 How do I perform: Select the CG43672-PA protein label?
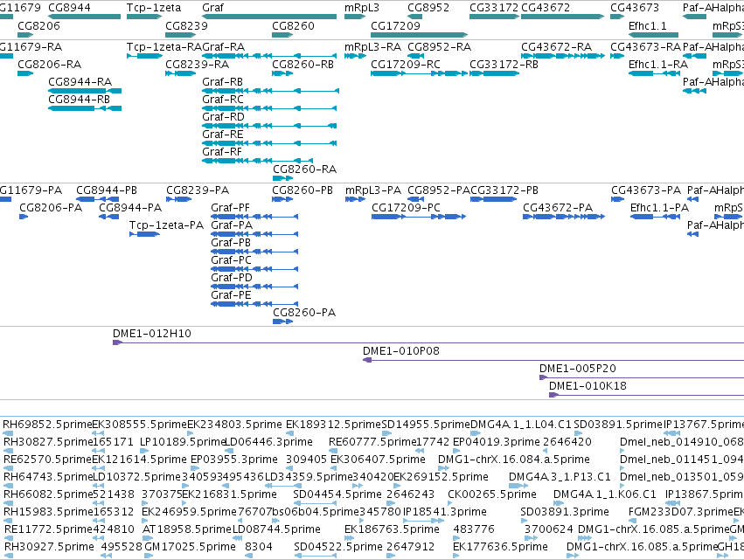point(558,208)
